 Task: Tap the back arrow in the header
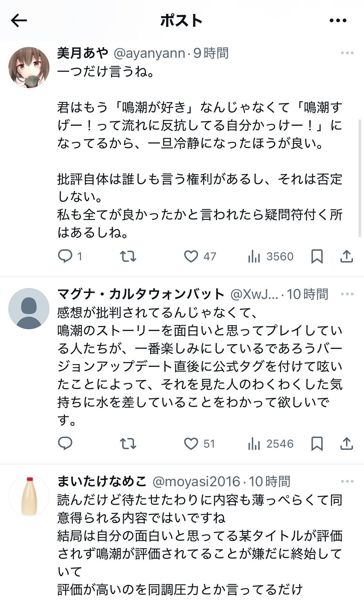point(19,21)
